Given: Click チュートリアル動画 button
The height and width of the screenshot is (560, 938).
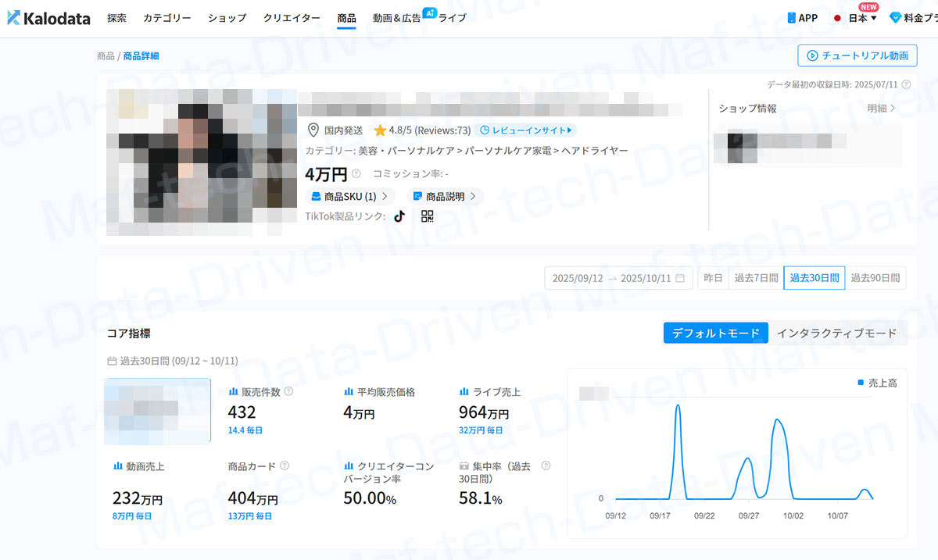Looking at the screenshot, I should tap(857, 55).
